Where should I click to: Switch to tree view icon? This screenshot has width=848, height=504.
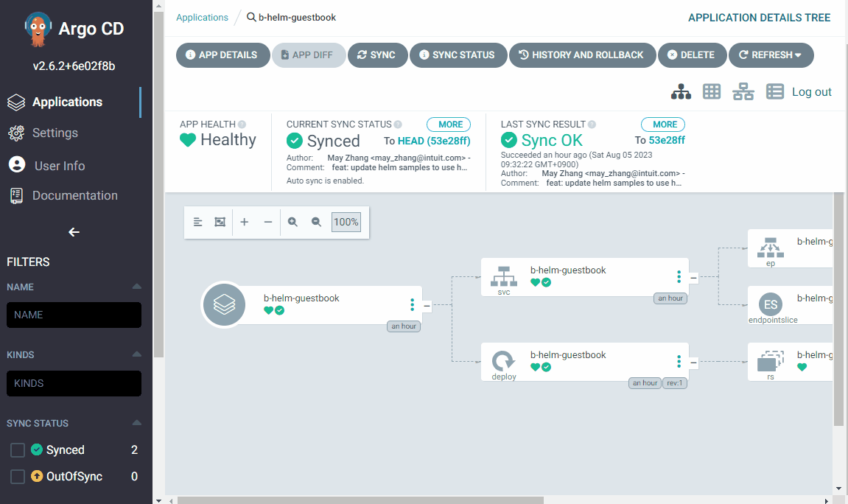(x=681, y=92)
